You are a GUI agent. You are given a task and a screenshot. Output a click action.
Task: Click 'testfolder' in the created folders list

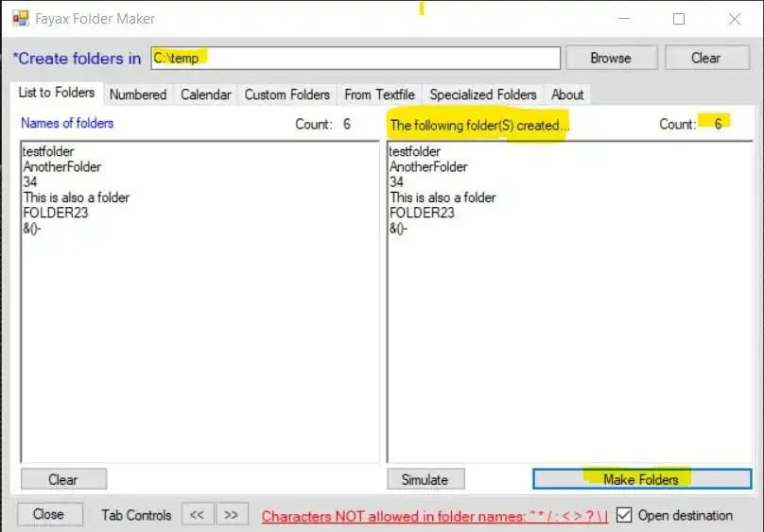tap(415, 151)
